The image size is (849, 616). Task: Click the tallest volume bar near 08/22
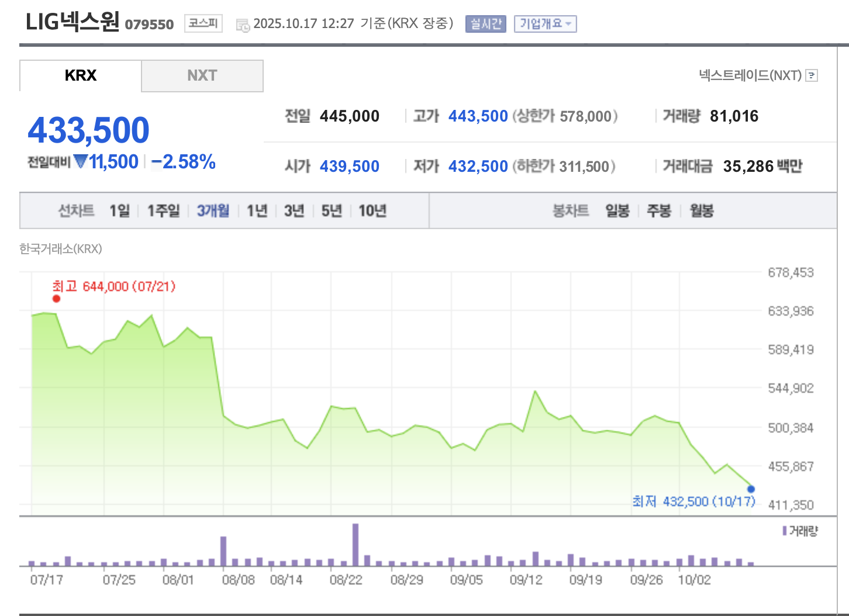point(356,545)
